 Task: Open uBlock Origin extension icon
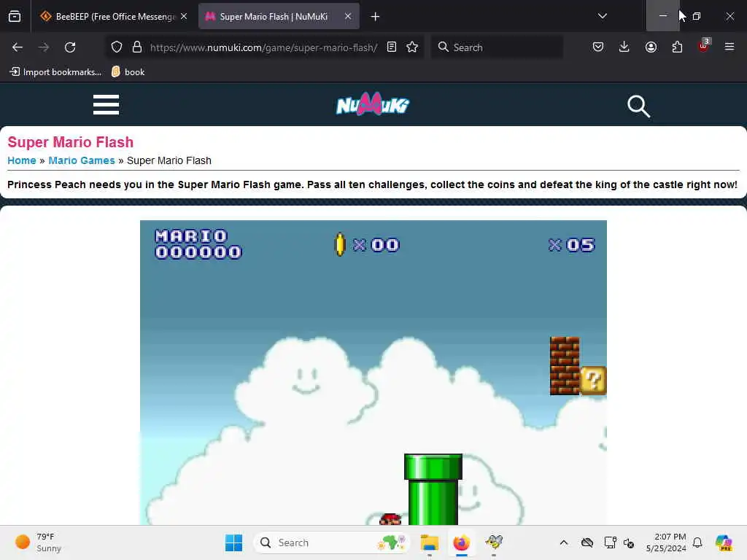point(704,46)
